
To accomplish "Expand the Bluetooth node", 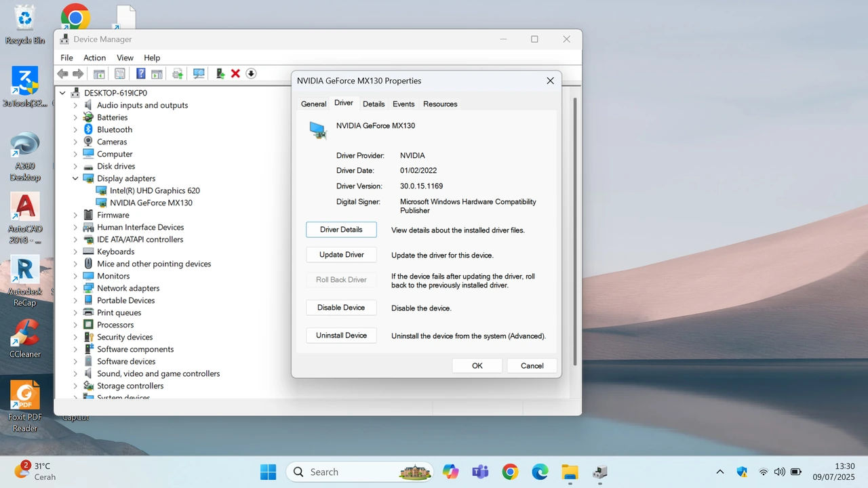I will 75,129.
